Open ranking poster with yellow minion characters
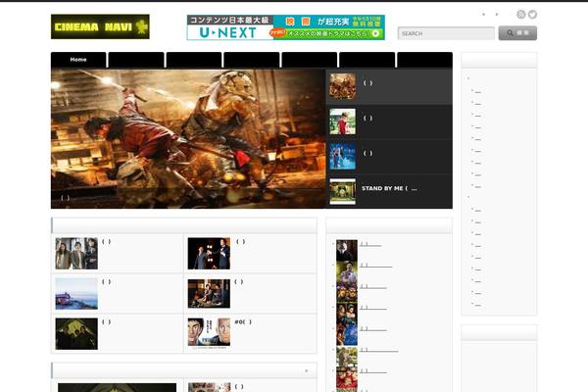The image size is (588, 392). click(x=347, y=293)
